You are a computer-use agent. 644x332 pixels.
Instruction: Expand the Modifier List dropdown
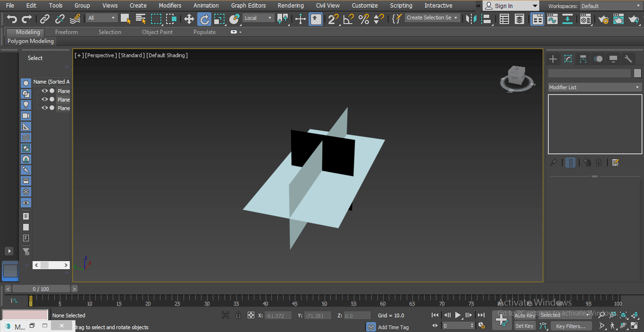click(x=594, y=87)
